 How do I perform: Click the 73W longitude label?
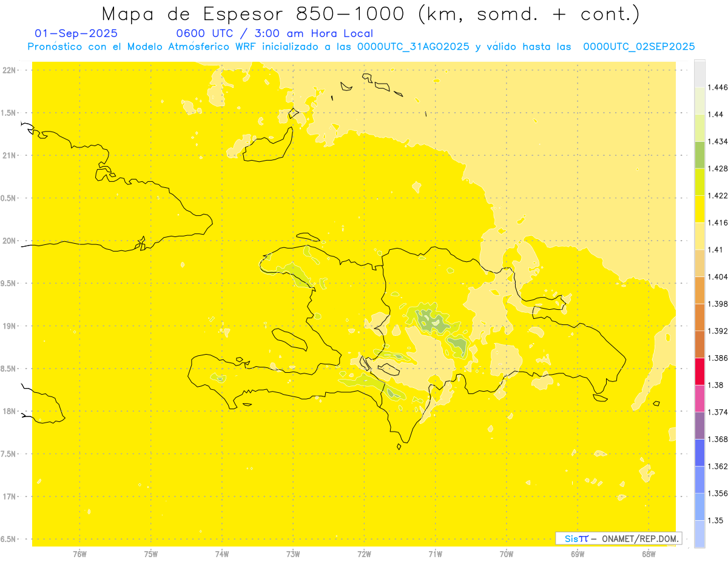point(293,554)
